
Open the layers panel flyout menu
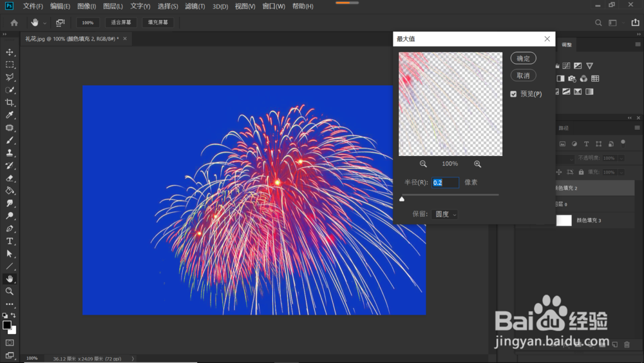[x=638, y=128]
